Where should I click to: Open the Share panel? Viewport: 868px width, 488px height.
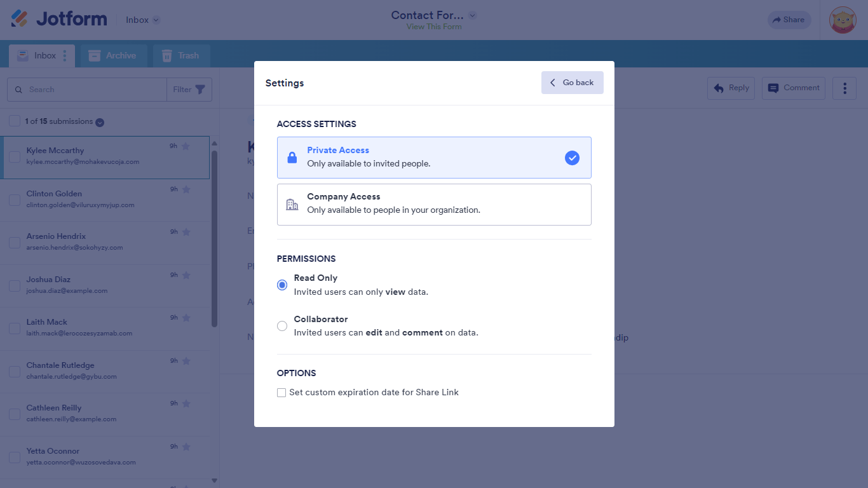pyautogui.click(x=789, y=20)
